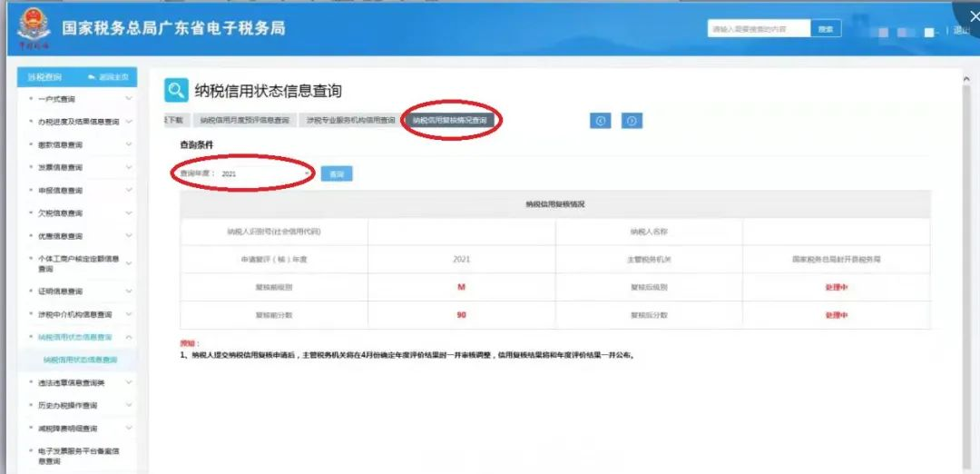Click the 主管税务机关 label cell
The height and width of the screenshot is (474, 980).
click(x=649, y=259)
